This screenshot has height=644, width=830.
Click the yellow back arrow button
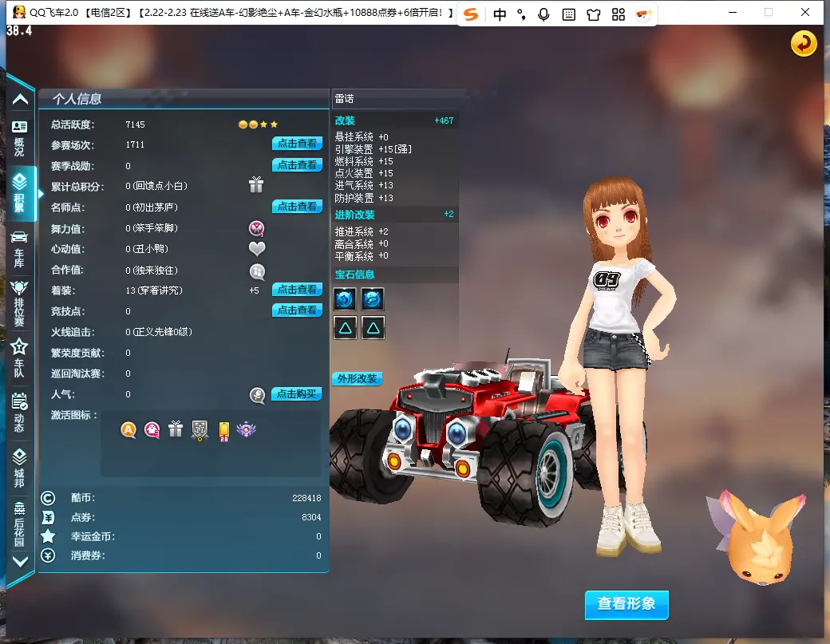804,43
